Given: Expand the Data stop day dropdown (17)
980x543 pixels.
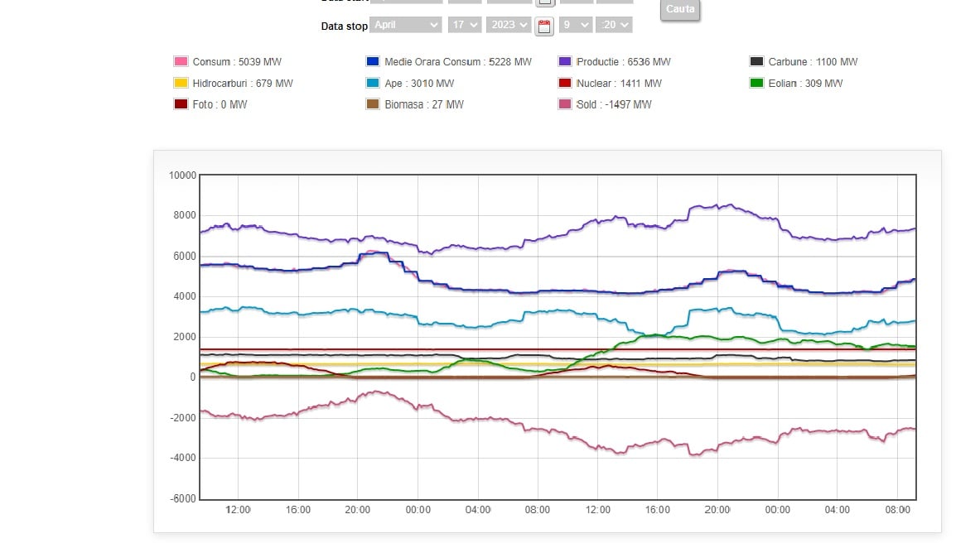Looking at the screenshot, I should point(464,25).
